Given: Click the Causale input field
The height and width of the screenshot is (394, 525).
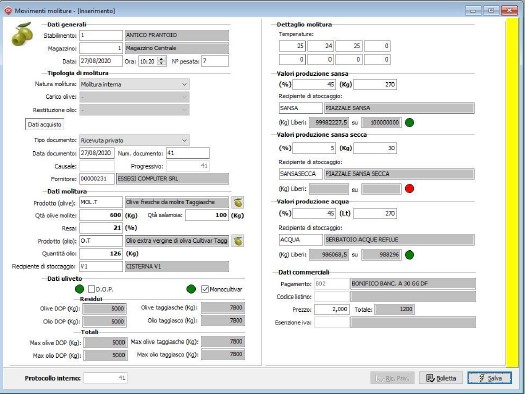Looking at the screenshot, I should click(x=97, y=166).
